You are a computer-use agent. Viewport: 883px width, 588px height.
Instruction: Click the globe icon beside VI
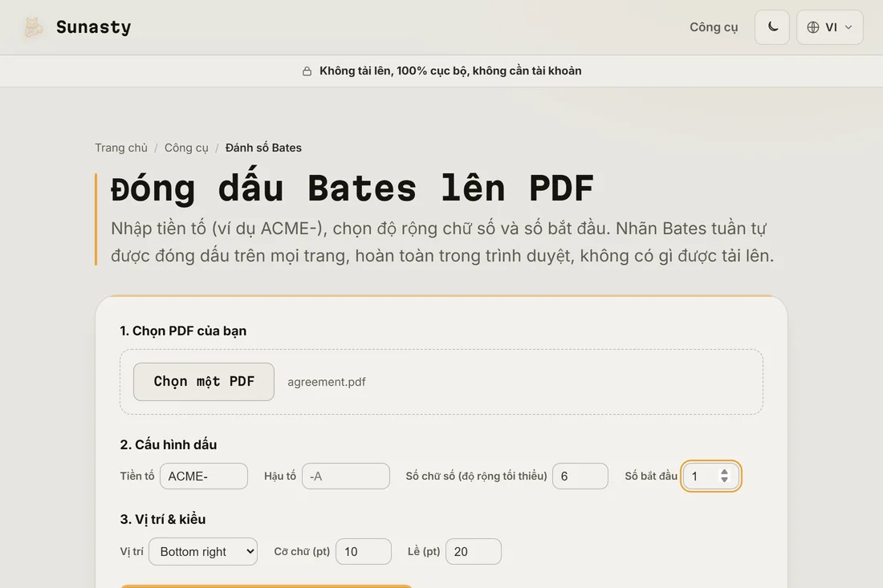point(812,27)
